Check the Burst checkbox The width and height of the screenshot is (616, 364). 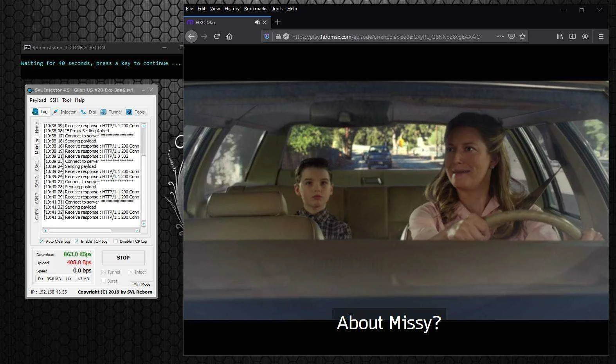[x=104, y=281]
